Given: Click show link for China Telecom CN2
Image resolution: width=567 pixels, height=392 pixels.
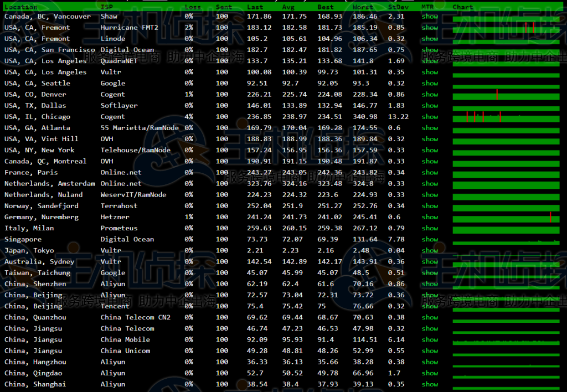Looking at the screenshot, I should [429, 317].
